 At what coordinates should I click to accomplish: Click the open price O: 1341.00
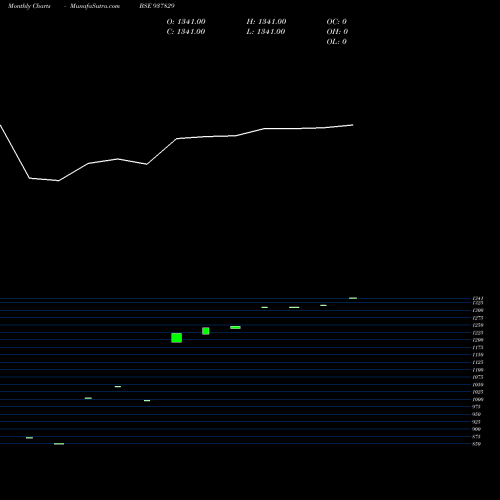pyautogui.click(x=186, y=22)
